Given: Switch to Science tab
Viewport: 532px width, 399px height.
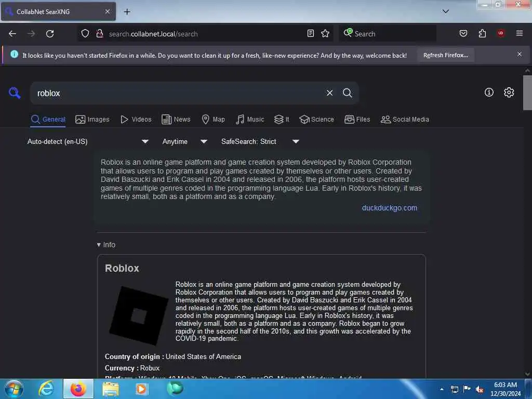Looking at the screenshot, I should coord(316,119).
